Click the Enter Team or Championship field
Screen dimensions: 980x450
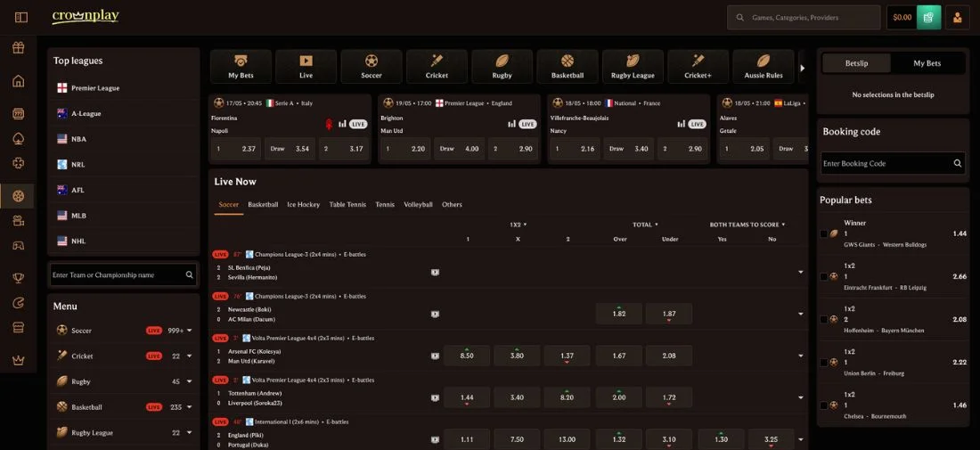[x=123, y=275]
